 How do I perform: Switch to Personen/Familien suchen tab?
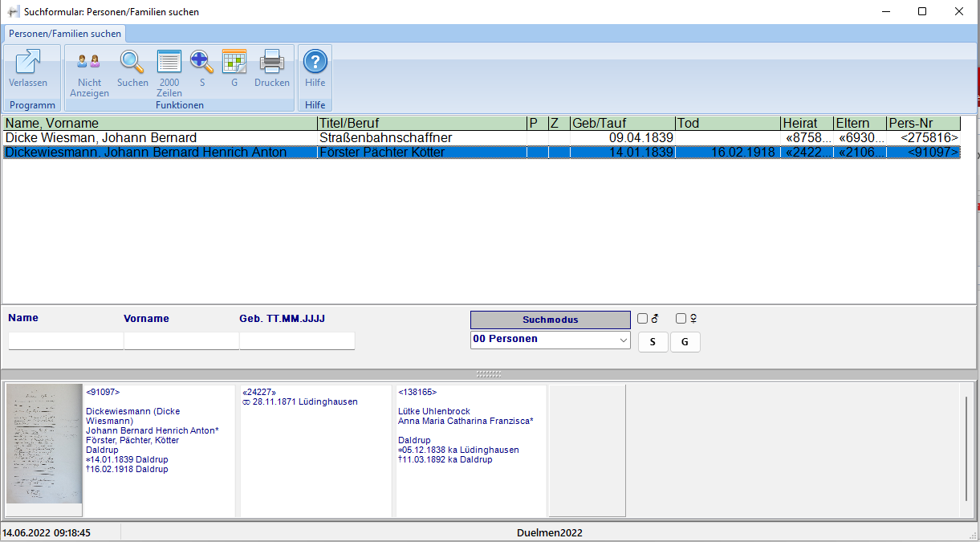click(65, 34)
